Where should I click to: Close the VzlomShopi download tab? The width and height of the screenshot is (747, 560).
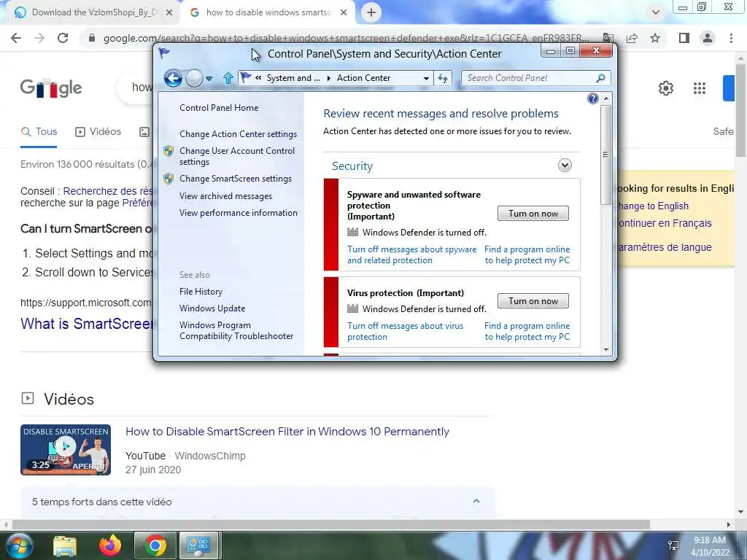point(169,13)
